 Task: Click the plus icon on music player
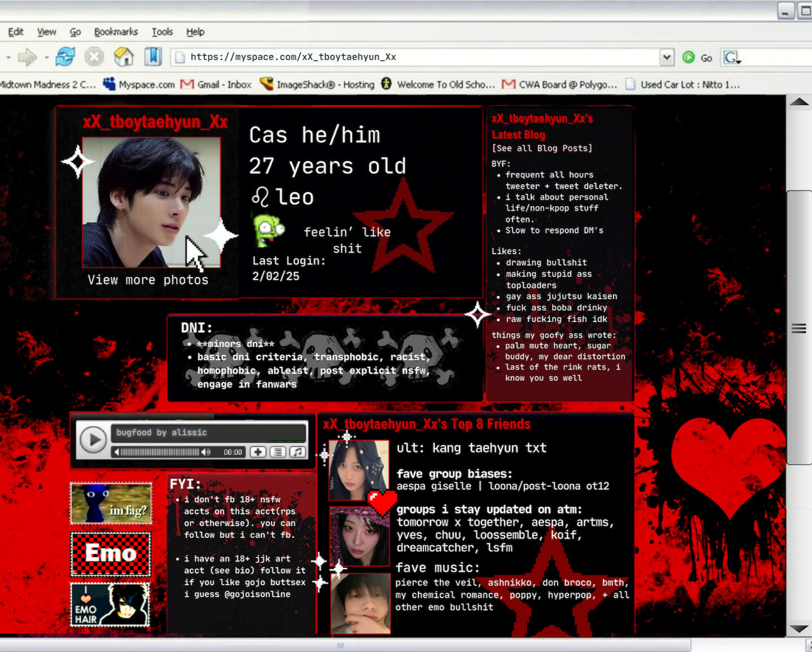coord(258,452)
